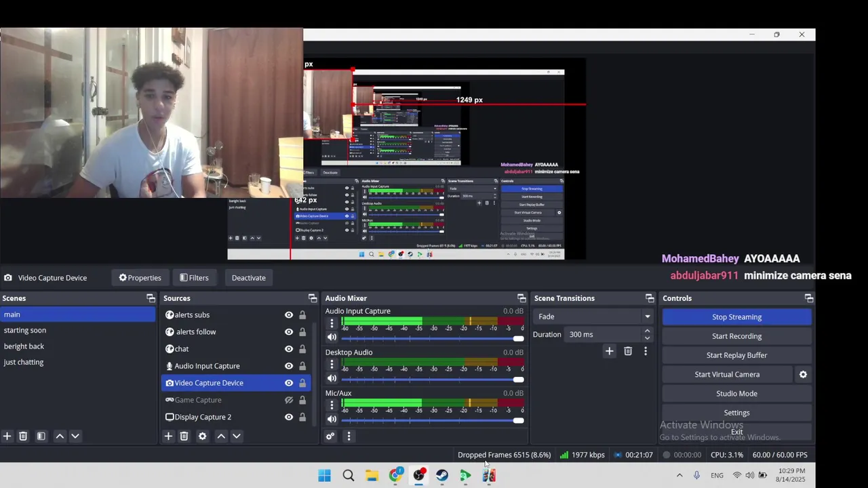This screenshot has width=868, height=488.
Task: Move the selected scene down
Action: point(75,436)
